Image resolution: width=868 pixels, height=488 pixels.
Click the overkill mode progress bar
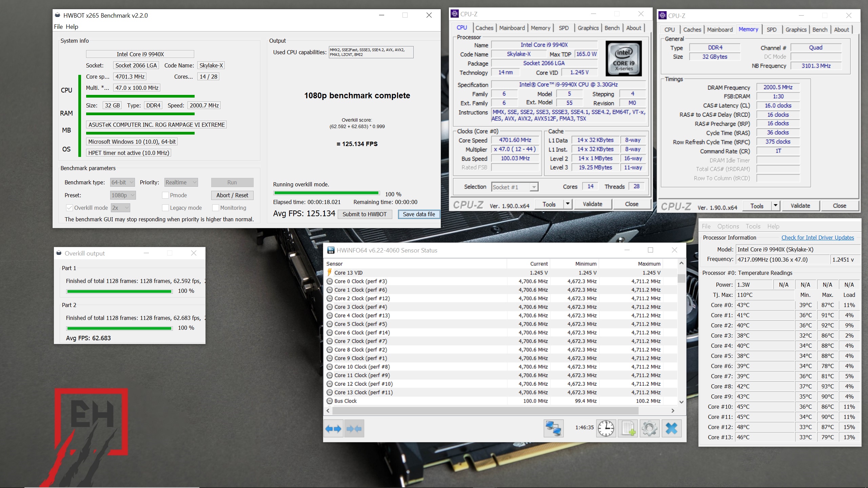click(x=327, y=193)
